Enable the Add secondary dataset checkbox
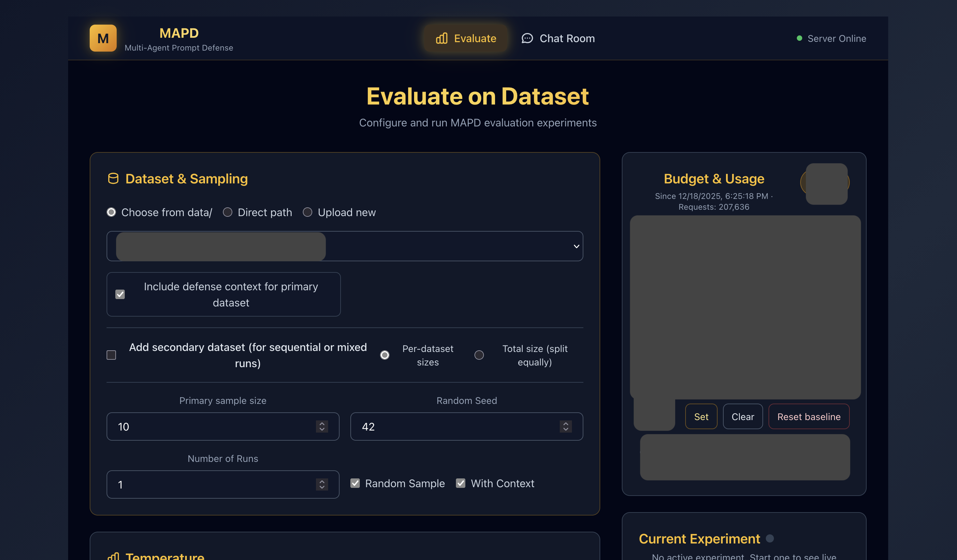957x560 pixels. (x=111, y=355)
